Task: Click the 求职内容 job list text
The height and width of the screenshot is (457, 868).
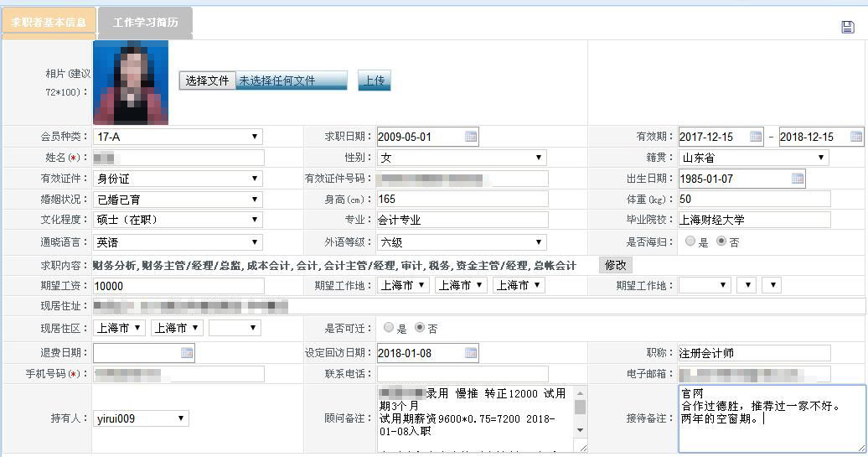Action: (x=334, y=265)
